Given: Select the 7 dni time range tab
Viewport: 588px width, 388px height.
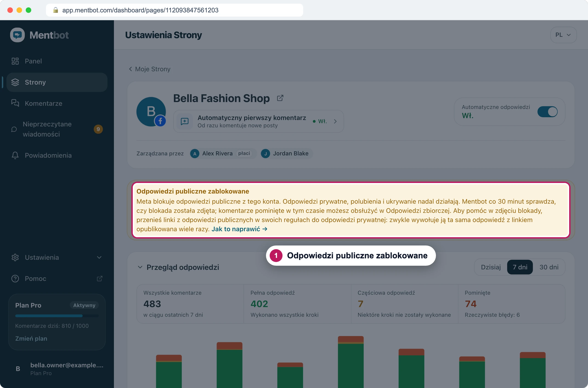Looking at the screenshot, I should [x=520, y=267].
